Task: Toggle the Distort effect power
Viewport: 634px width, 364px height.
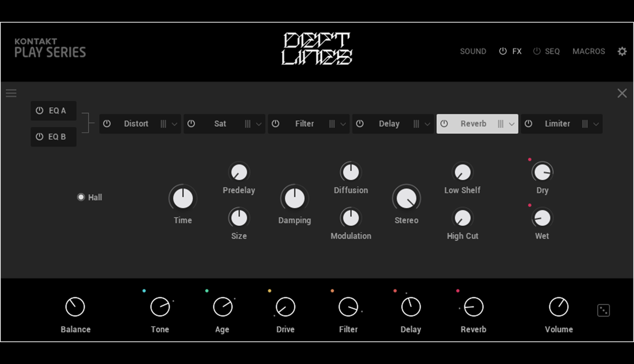Action: point(107,124)
